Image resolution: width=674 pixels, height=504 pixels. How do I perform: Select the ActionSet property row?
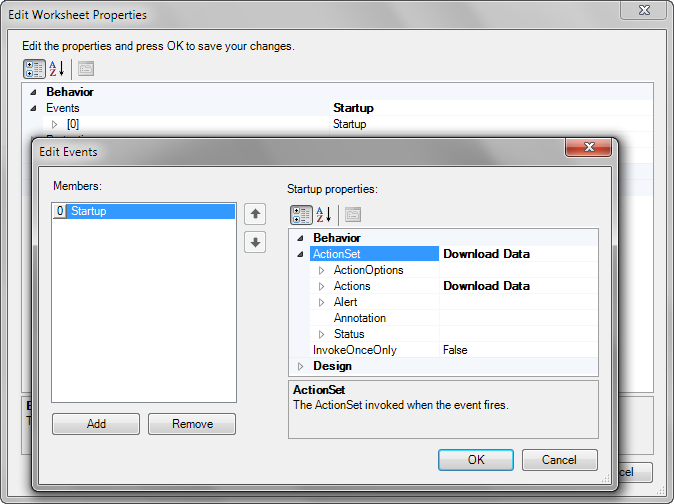point(453,254)
